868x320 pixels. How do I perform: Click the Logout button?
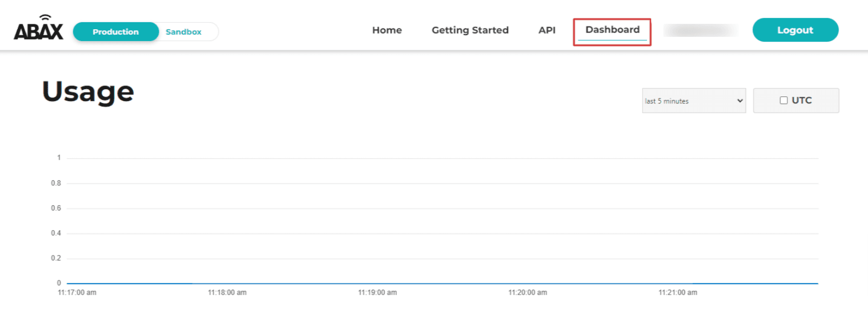point(795,30)
